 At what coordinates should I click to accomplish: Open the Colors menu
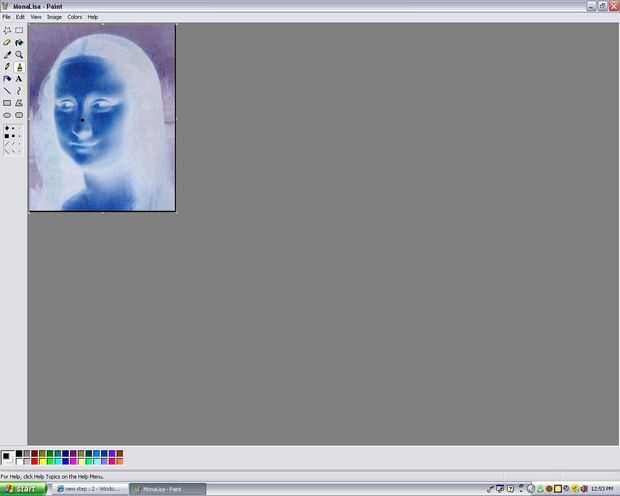[x=75, y=17]
